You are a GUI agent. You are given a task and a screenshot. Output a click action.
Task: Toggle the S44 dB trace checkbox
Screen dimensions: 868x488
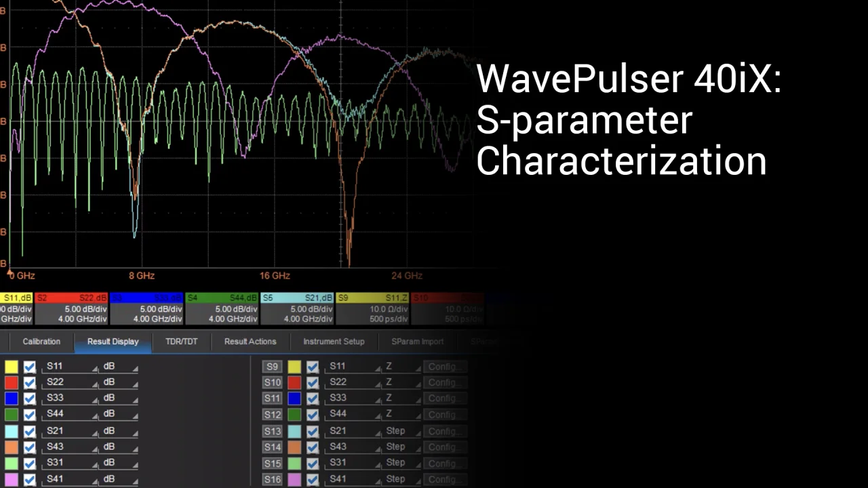tap(29, 415)
